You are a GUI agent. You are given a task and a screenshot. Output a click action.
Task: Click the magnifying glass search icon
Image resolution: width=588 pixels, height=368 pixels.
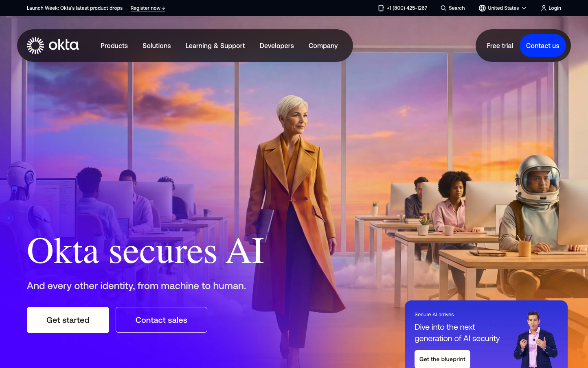[443, 8]
